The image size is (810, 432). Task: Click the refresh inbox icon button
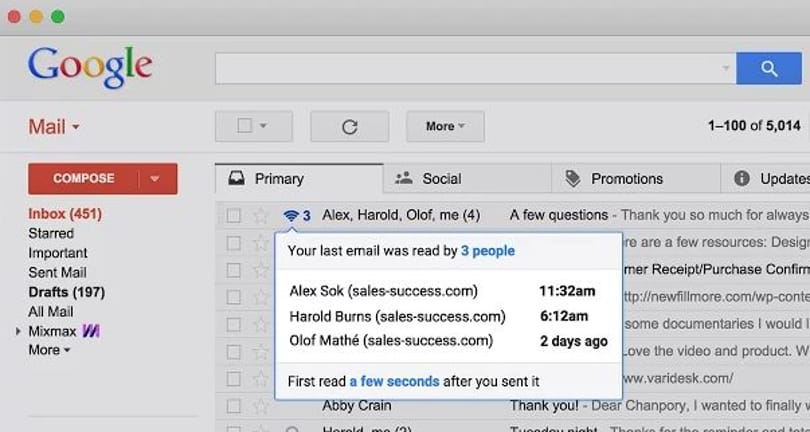click(x=350, y=126)
